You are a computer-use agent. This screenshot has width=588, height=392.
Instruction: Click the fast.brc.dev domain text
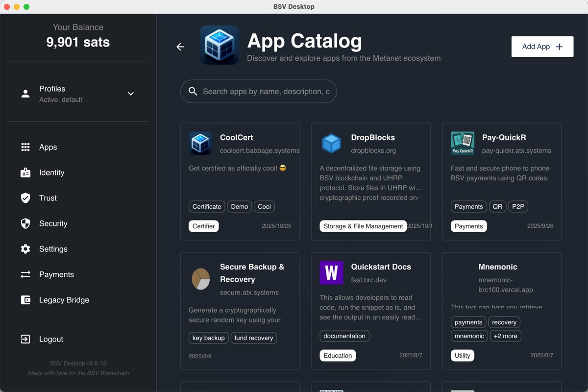click(369, 280)
